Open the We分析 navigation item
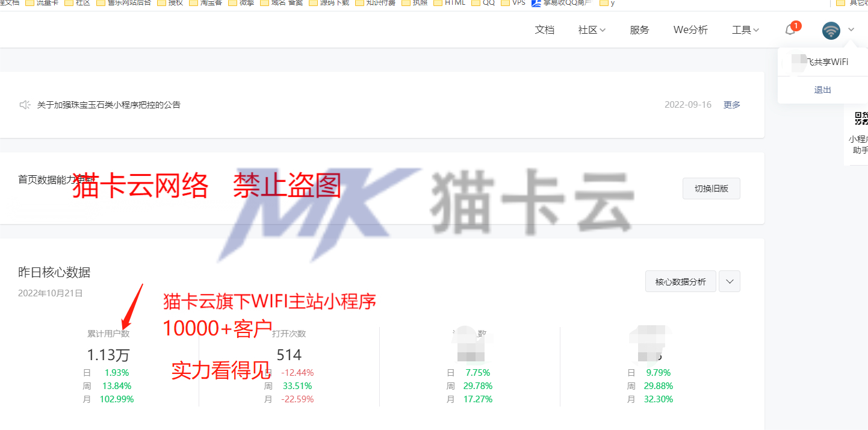 (690, 30)
